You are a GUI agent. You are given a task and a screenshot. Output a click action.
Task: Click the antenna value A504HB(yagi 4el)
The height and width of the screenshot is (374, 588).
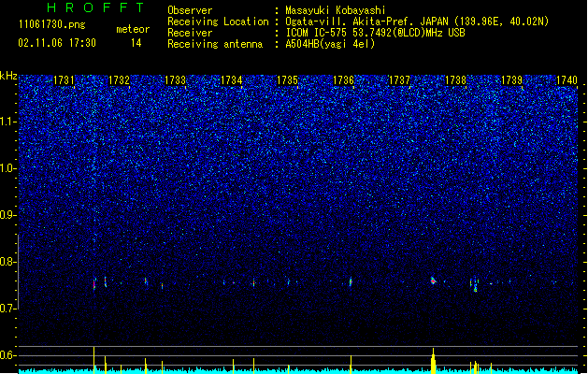point(330,44)
